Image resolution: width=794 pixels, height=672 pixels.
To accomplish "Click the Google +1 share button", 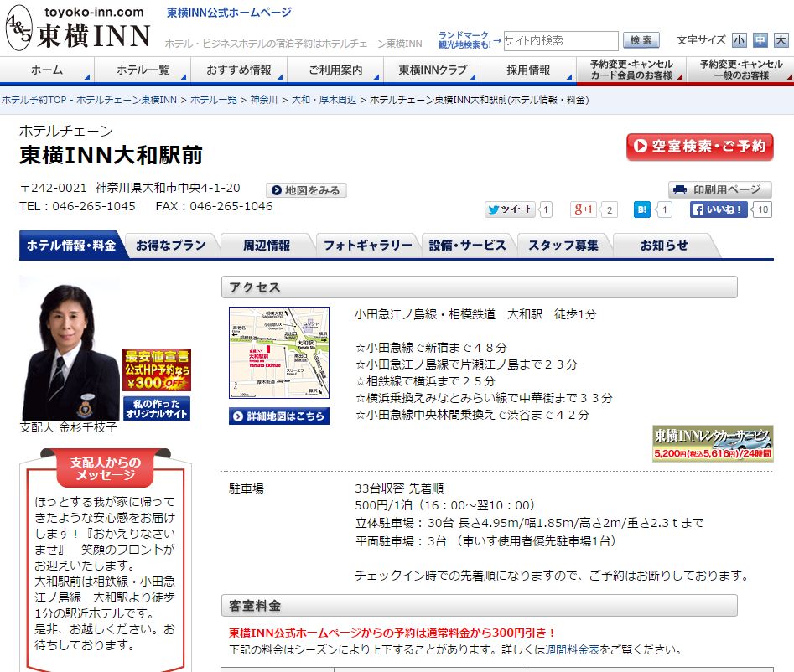I will click(583, 209).
